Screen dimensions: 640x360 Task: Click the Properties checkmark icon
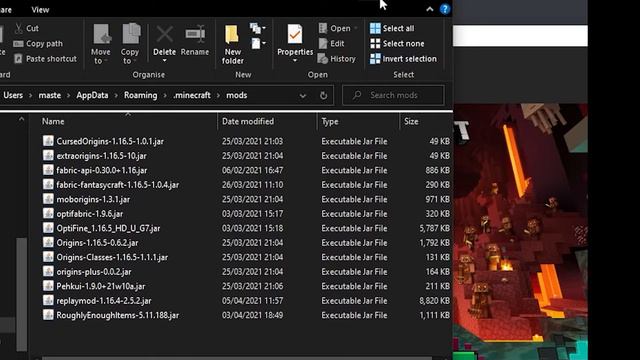tap(294, 34)
